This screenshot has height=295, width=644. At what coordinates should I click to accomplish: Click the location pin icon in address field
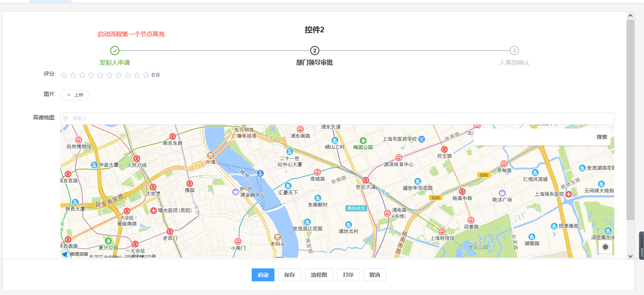65,119
